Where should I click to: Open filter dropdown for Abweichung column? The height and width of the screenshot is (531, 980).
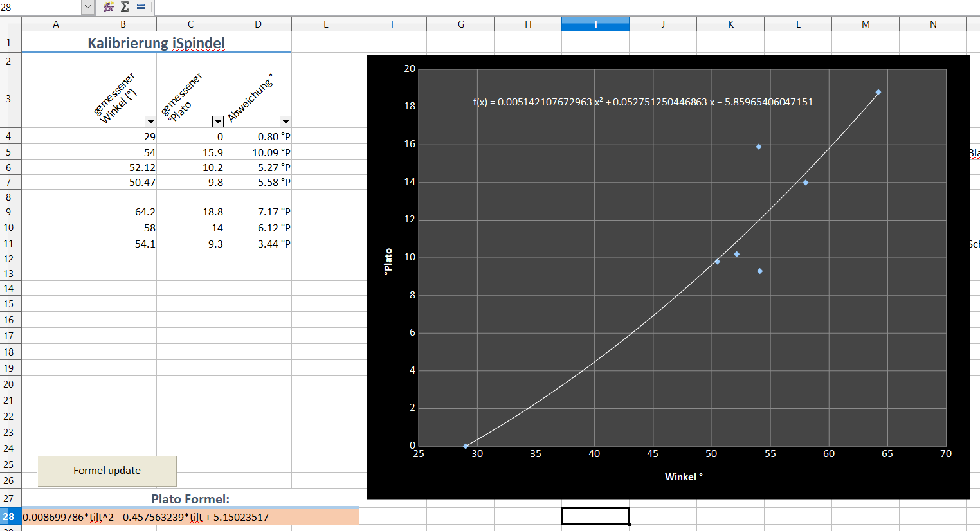(x=285, y=122)
